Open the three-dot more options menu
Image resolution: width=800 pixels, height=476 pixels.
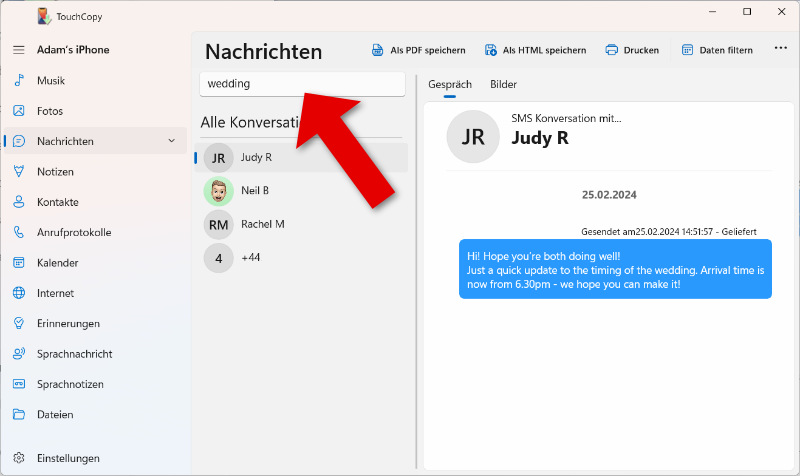(780, 49)
